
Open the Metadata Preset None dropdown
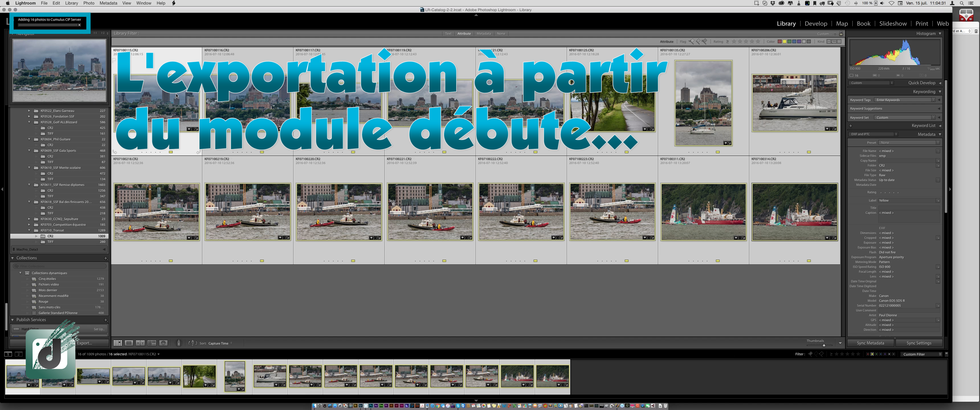coord(909,143)
